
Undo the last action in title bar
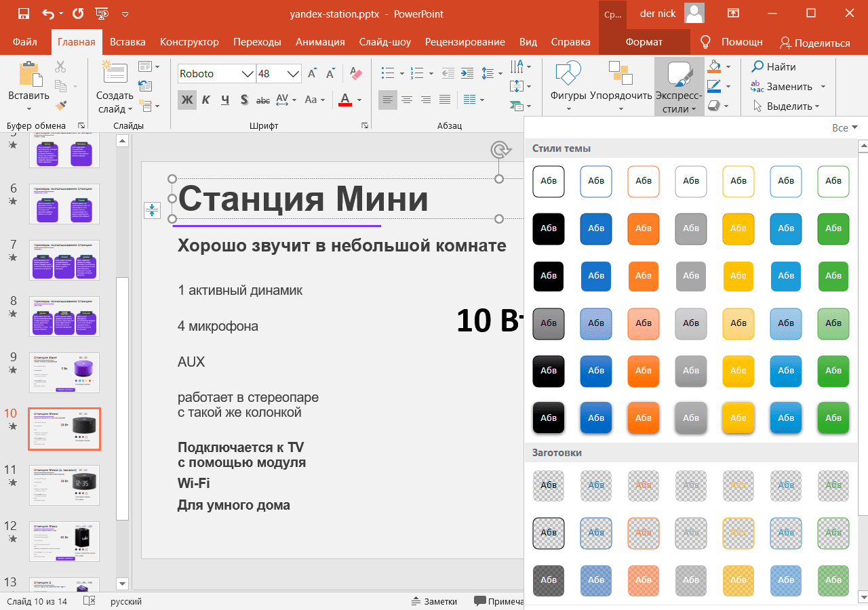point(48,13)
